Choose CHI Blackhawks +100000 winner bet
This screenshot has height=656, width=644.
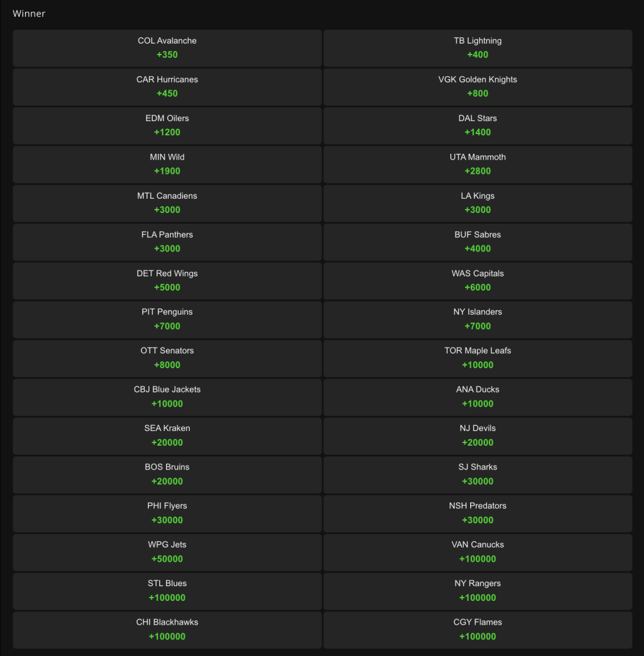(167, 630)
